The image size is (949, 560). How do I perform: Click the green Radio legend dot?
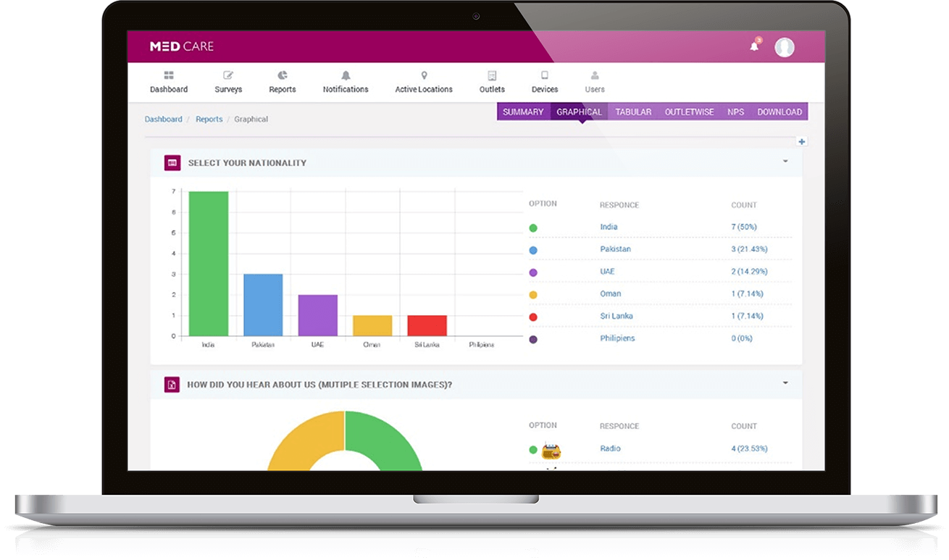(x=533, y=450)
